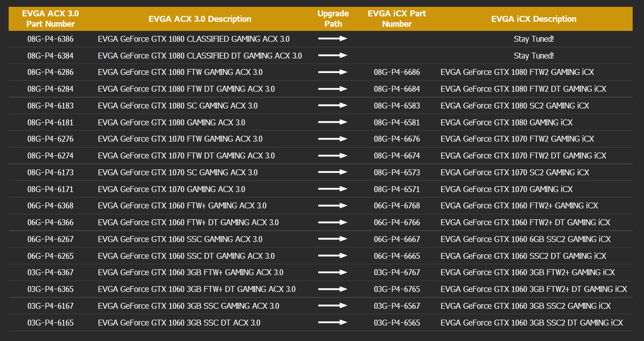Select iCX part number 03G-P4-6765

tap(397, 289)
